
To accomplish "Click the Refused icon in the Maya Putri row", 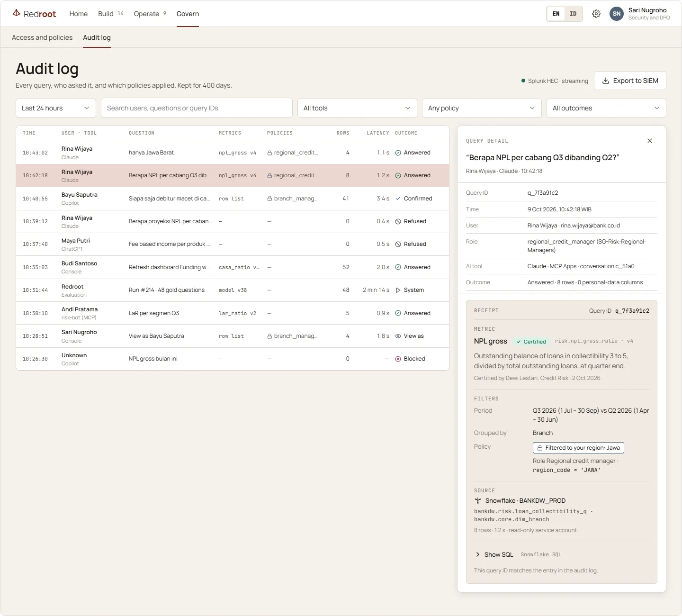I will pos(398,244).
